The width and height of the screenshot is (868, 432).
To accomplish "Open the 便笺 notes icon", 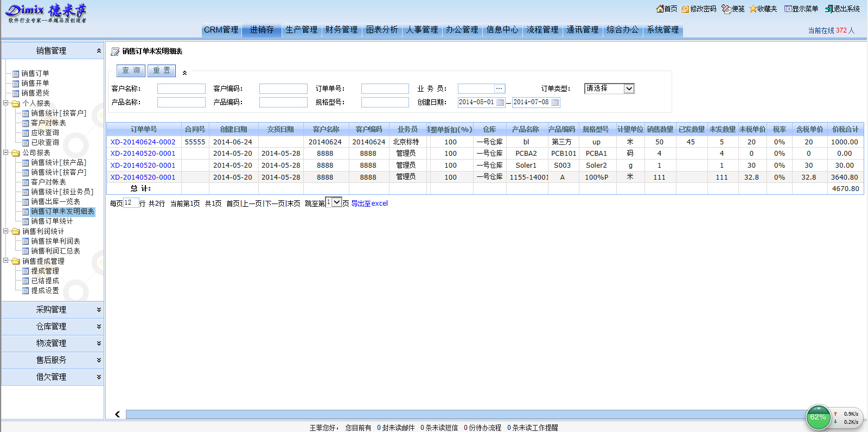I will pos(726,9).
